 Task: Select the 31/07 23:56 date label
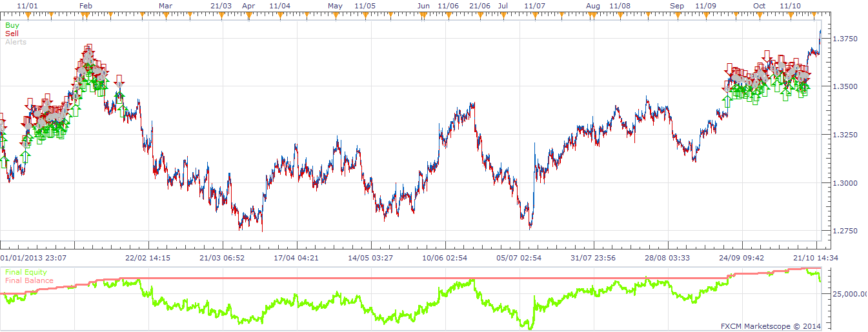[594, 258]
